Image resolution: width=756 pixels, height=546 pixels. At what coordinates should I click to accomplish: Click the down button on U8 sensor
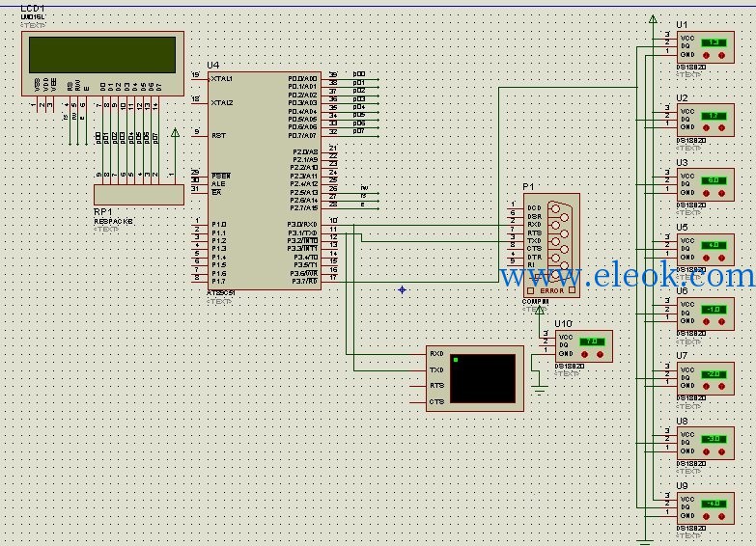pos(707,451)
